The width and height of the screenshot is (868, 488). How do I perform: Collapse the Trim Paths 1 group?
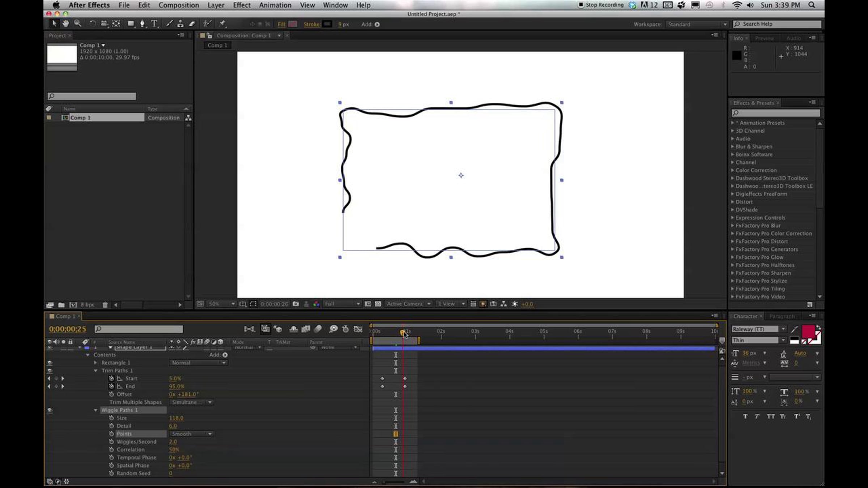[95, 371]
